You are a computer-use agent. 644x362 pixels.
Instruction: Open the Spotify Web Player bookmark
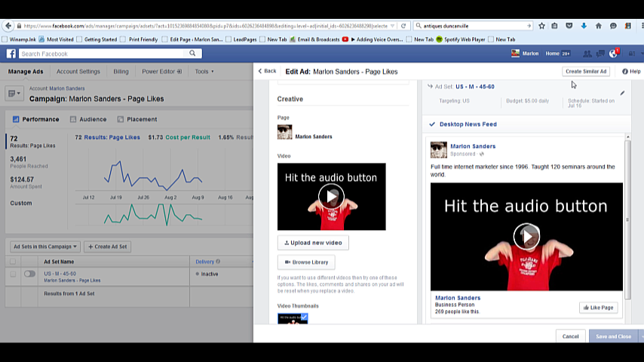click(461, 39)
